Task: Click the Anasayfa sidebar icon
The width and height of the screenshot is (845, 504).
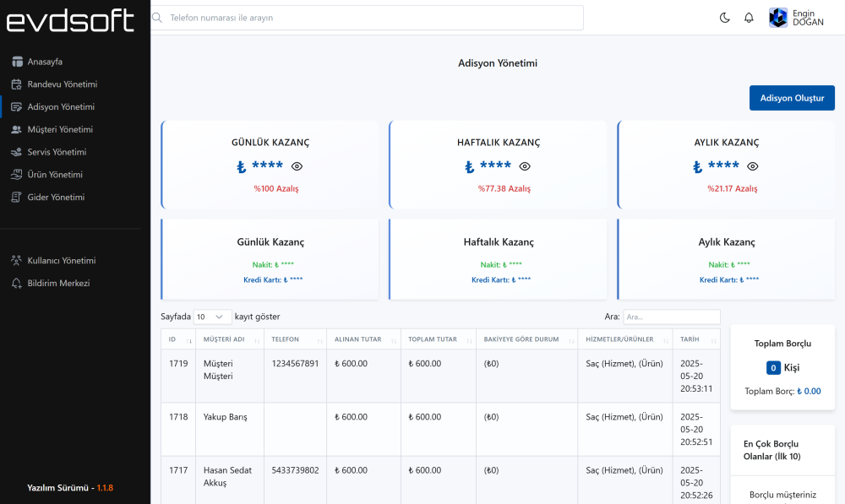Action: tap(17, 62)
